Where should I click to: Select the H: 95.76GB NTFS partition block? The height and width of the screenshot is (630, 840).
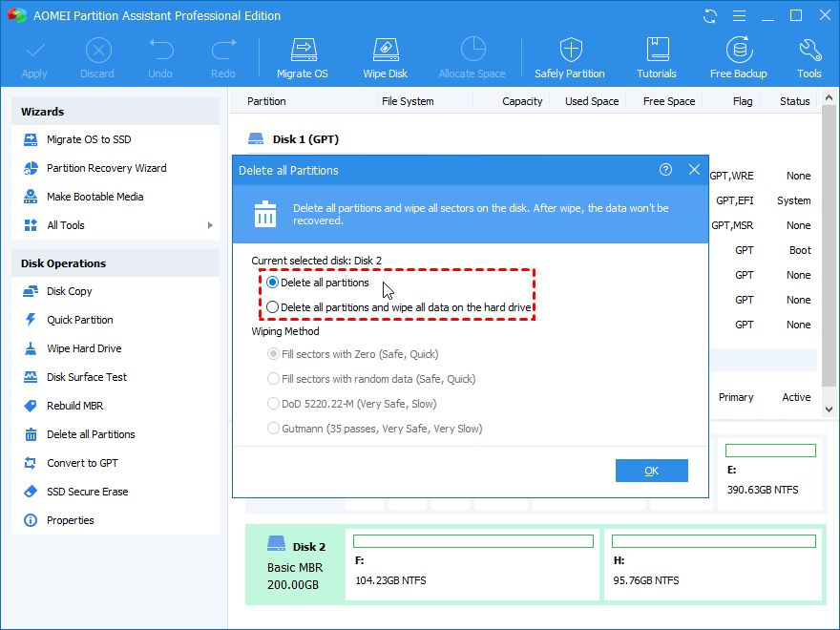(713, 565)
